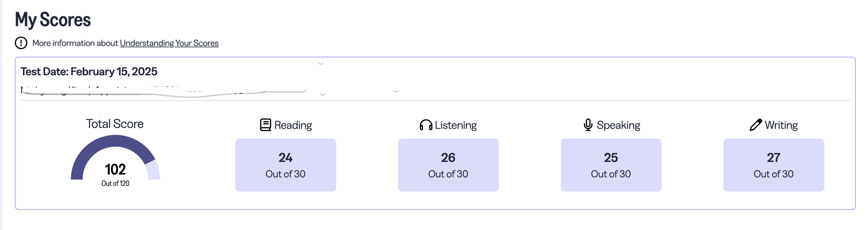Click the Listening headphones icon
Image resolution: width=868 pixels, height=230 pixels.
point(426,125)
